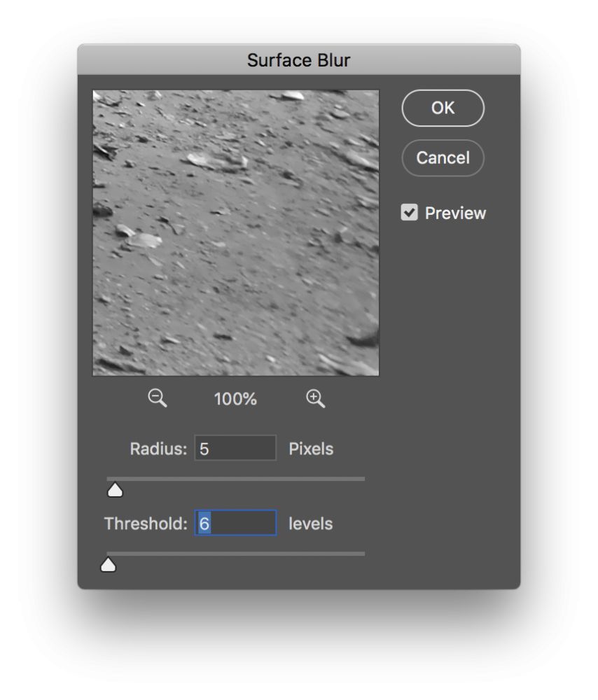Click the zoom out magnifier icon
The image size is (598, 700).
(x=158, y=398)
